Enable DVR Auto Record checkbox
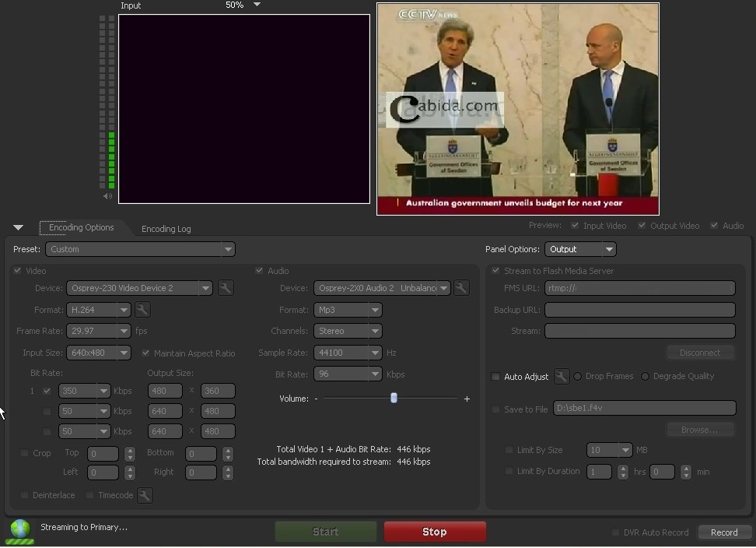This screenshot has width=756, height=548. click(615, 532)
